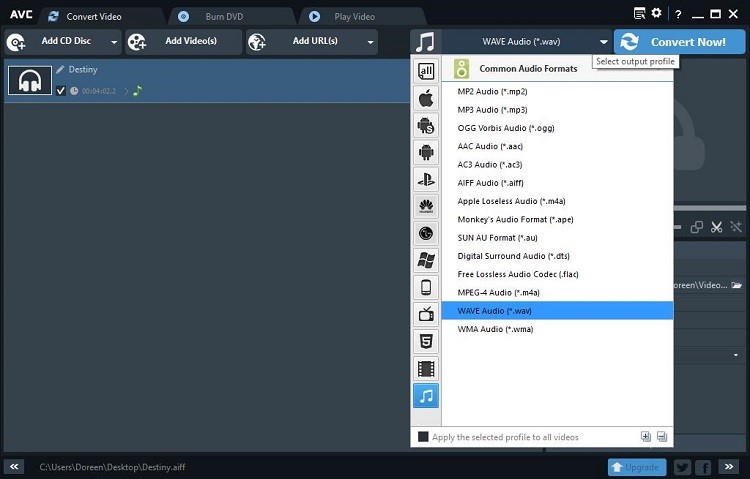The image size is (750, 479).
Task: Click the merge overlapping-squares icon
Action: 696,227
